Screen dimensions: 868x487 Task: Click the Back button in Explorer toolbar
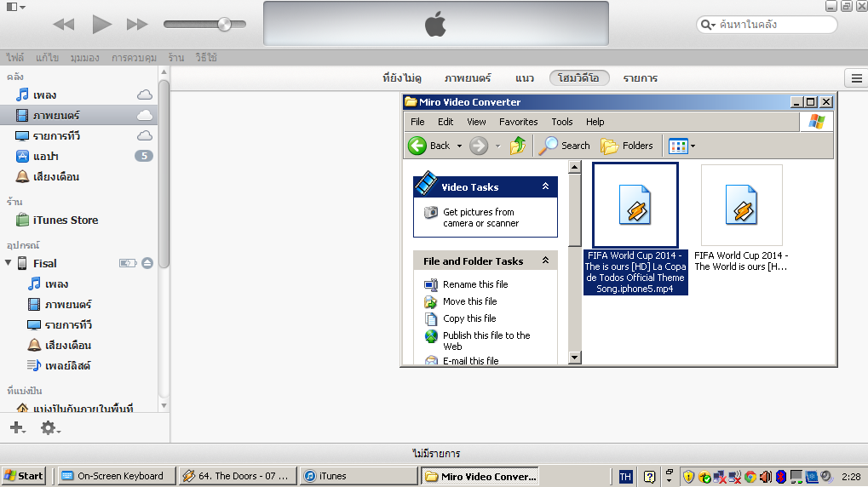(x=429, y=146)
